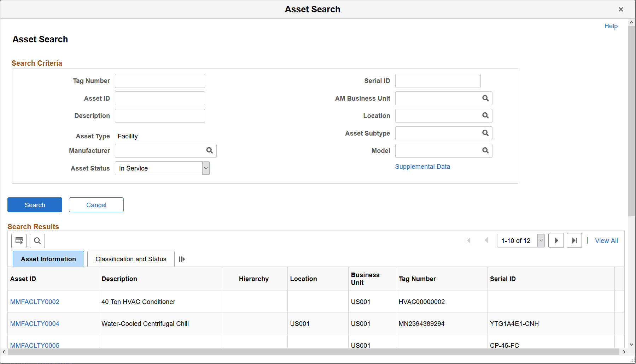The width and height of the screenshot is (636, 364).
Task: Select the Asset Information tab
Action: tap(48, 259)
